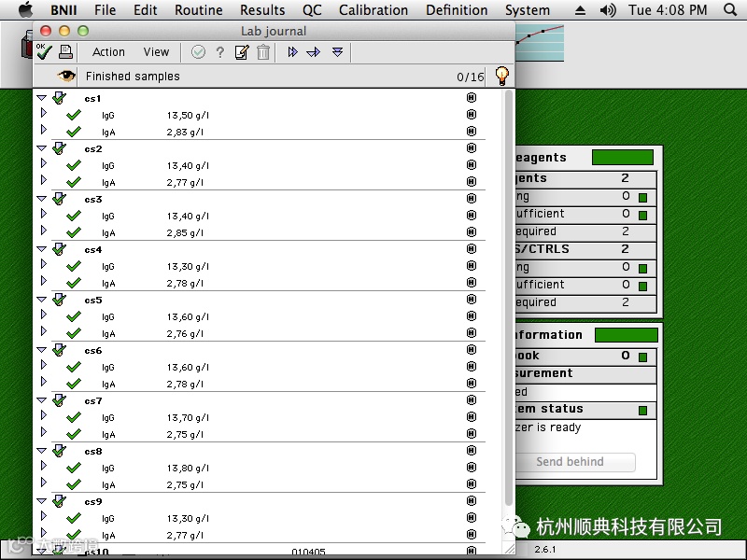This screenshot has width=747, height=560.
Task: Open the Calibration menu
Action: coord(373,10)
